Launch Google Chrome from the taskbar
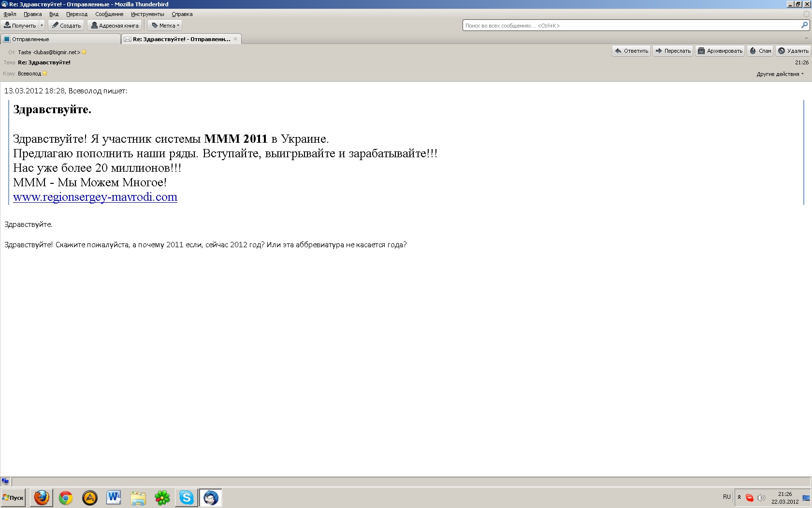 coord(66,497)
